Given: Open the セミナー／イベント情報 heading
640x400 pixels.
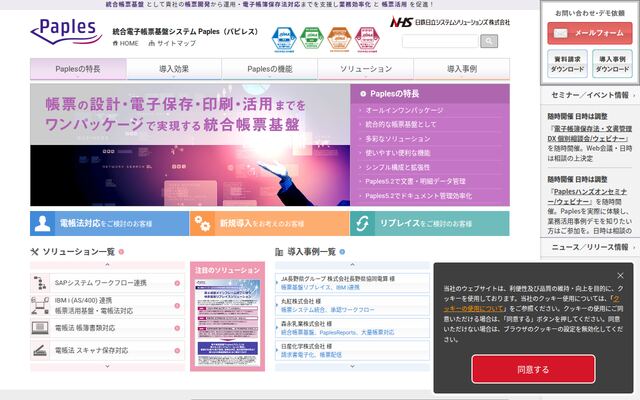Looking at the screenshot, I should (x=590, y=95).
